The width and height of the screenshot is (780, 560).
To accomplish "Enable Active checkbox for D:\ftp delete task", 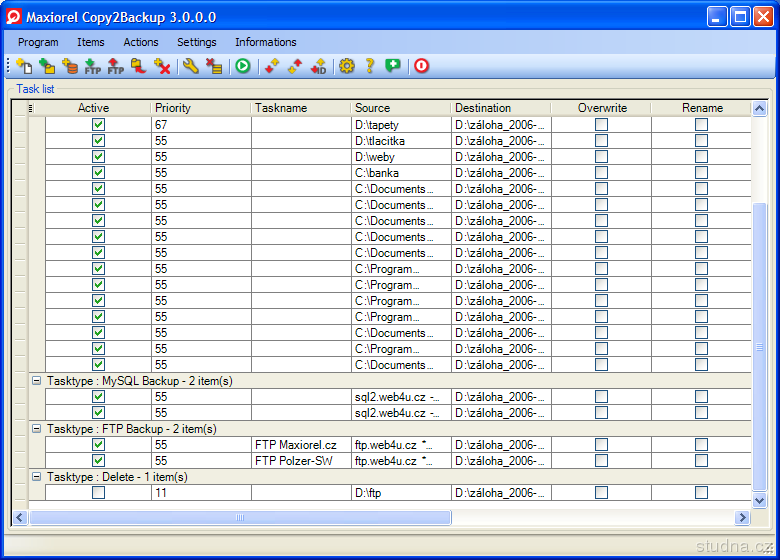I will (x=98, y=493).
